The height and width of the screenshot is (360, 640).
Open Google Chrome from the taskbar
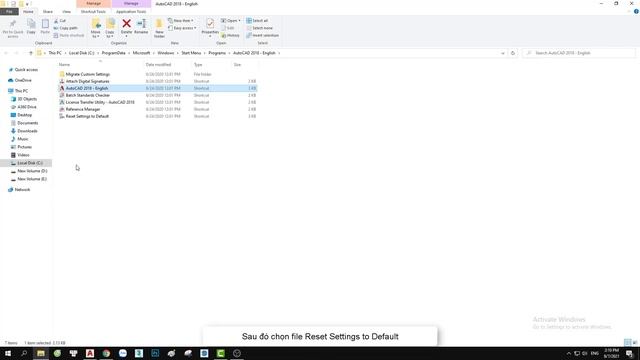point(106,353)
